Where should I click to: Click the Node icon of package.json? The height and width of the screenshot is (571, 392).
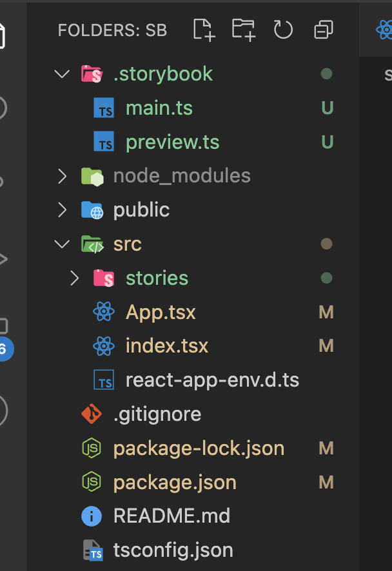pyautogui.click(x=92, y=482)
